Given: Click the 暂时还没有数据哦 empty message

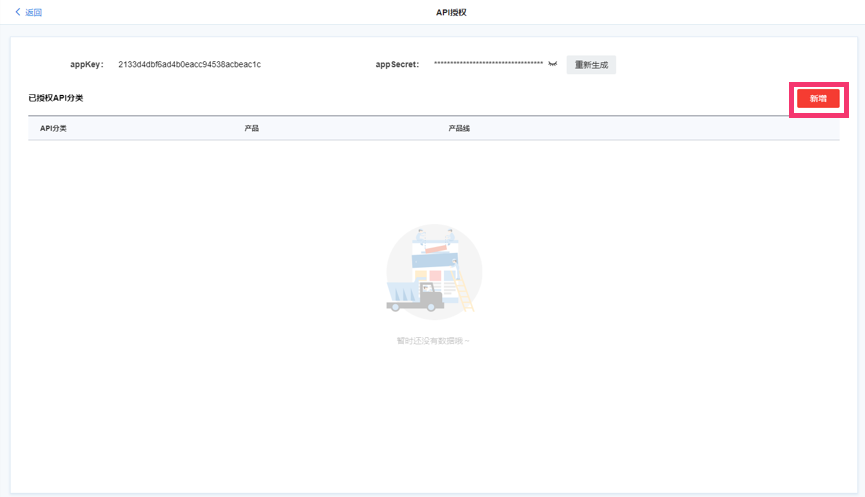Looking at the screenshot, I should (433, 341).
